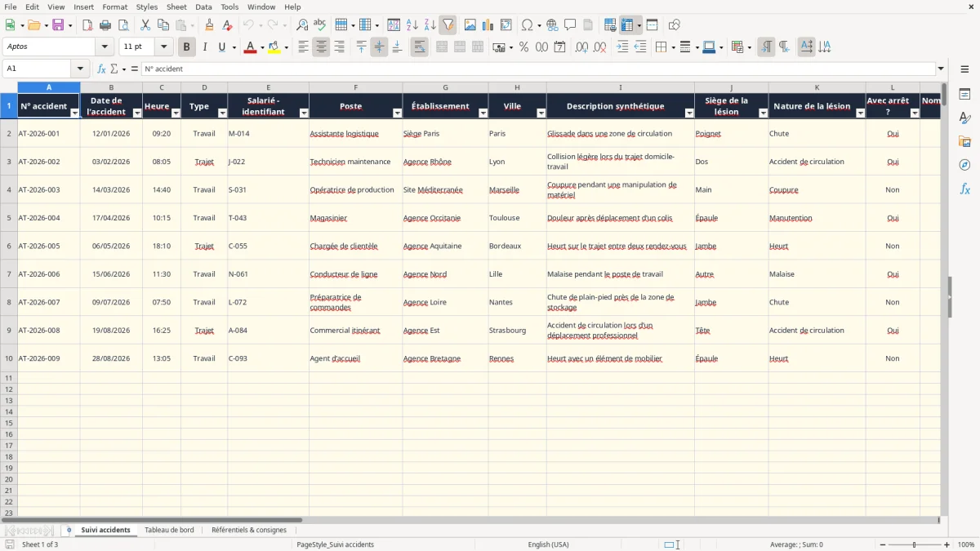This screenshot has height=551, width=980.
Task: Click zoom out minus button
Action: tap(882, 544)
